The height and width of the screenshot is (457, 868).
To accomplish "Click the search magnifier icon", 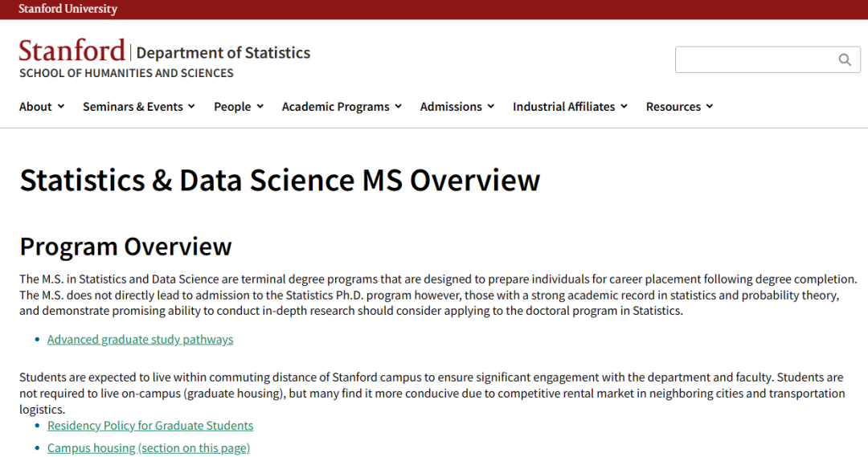I will pyautogui.click(x=845, y=59).
